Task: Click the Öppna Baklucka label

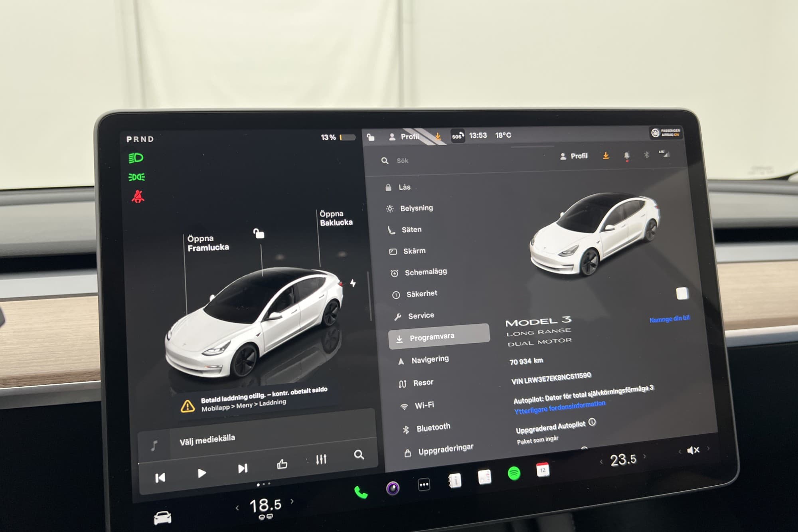Action: pyautogui.click(x=336, y=218)
